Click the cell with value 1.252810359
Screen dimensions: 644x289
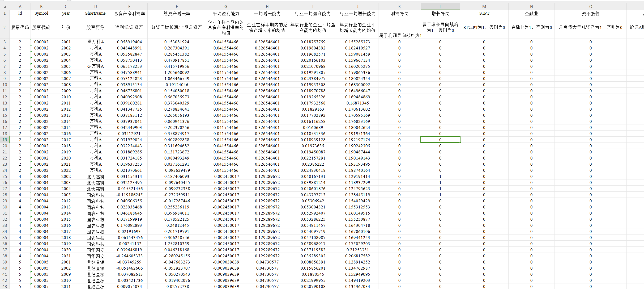(x=177, y=244)
